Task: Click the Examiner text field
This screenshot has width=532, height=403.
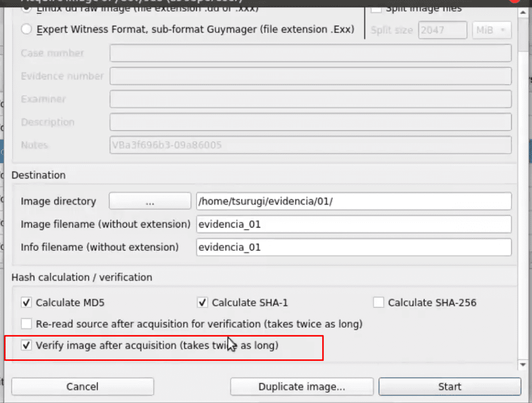Action: (x=311, y=99)
